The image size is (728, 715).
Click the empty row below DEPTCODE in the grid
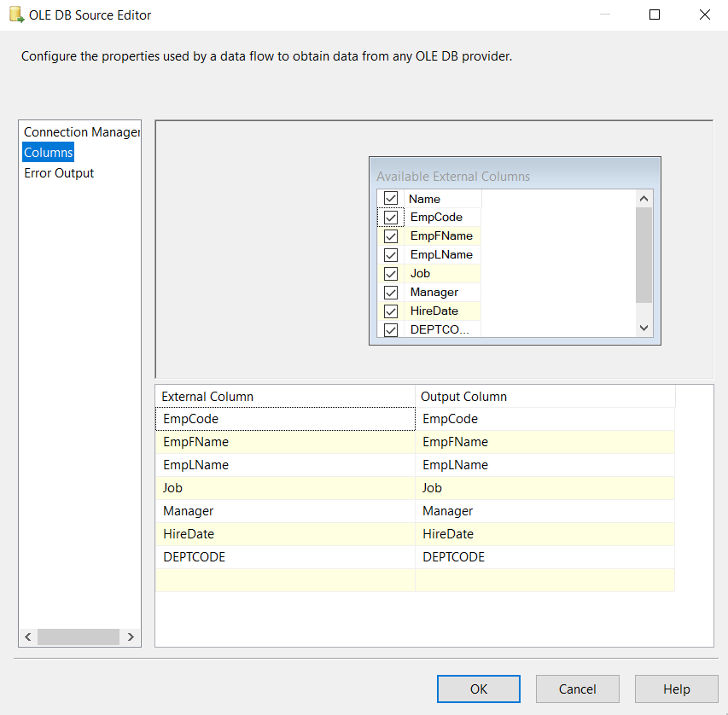[x=282, y=579]
